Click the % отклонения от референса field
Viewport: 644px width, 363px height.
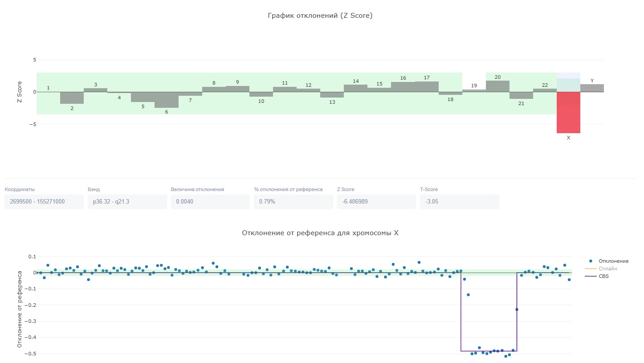pyautogui.click(x=293, y=202)
